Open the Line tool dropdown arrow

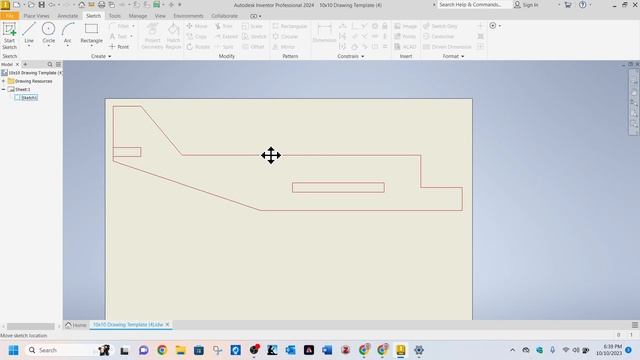[x=29, y=46]
